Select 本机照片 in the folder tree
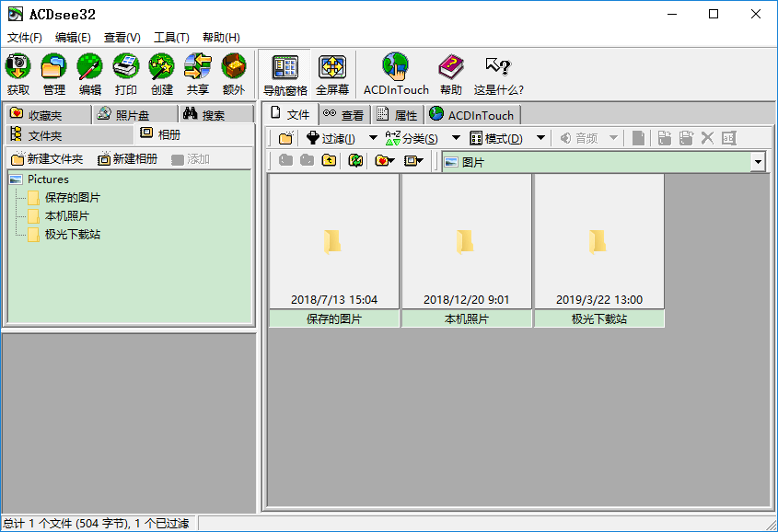Viewport: 778px width, 532px height. coord(67,216)
